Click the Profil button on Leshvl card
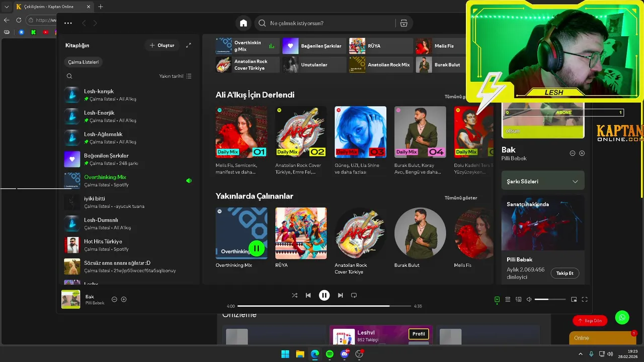The image size is (644, 362). [419, 334]
